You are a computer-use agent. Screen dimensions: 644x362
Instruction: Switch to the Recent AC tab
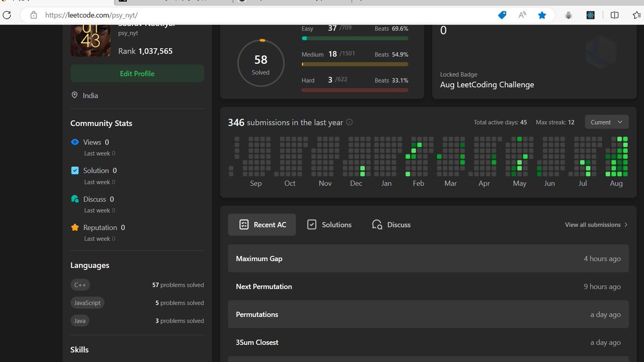(262, 225)
